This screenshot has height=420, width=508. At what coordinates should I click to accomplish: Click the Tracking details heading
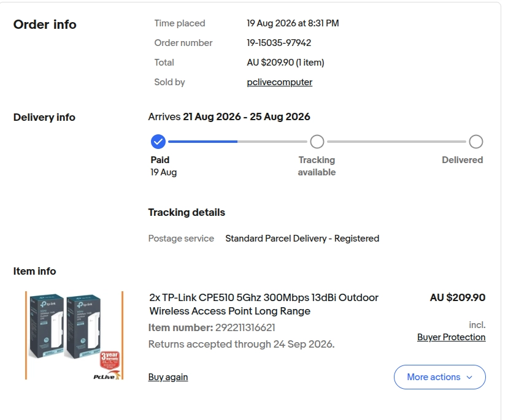tap(187, 212)
